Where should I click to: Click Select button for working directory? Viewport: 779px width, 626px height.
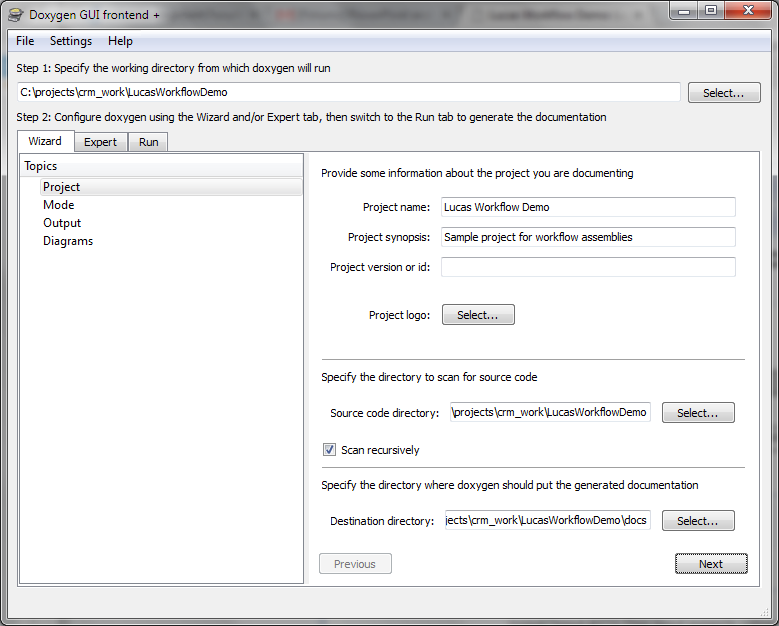[x=724, y=93]
